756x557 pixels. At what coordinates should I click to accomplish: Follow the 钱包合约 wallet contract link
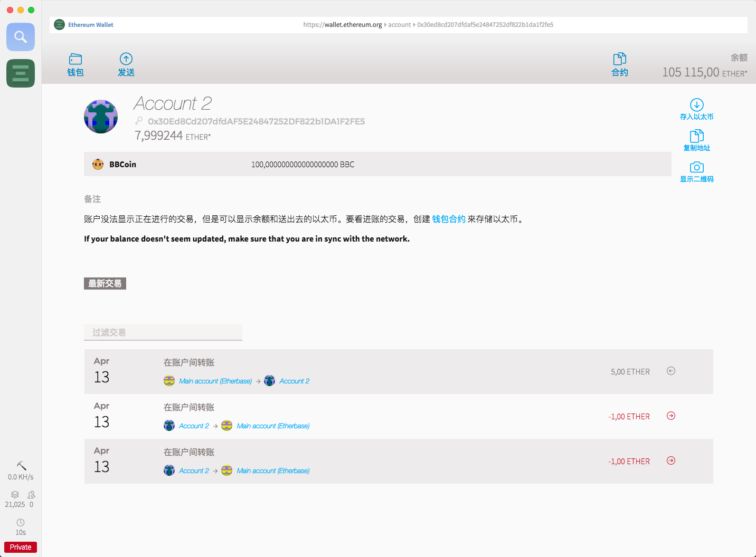tap(449, 219)
